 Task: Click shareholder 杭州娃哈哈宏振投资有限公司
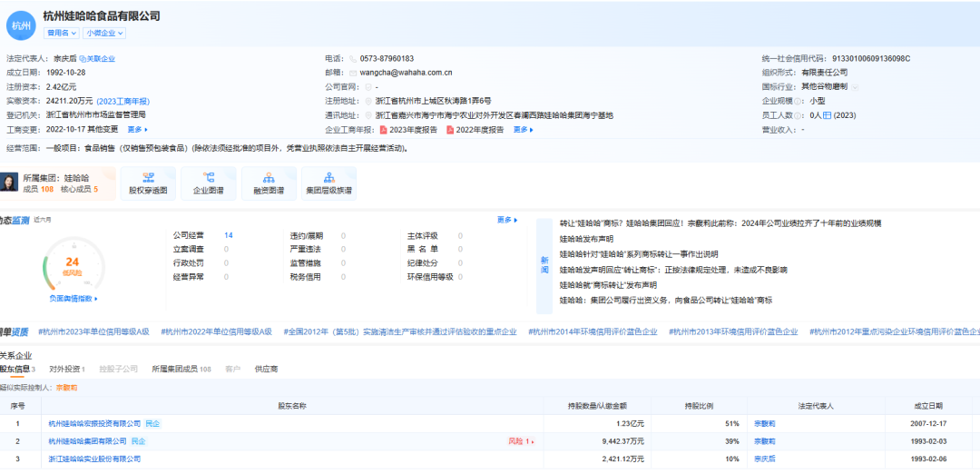click(x=95, y=423)
